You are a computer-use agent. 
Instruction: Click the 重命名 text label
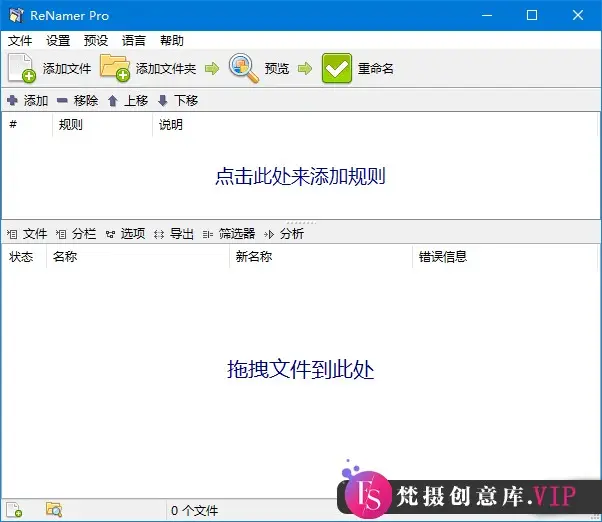point(375,69)
